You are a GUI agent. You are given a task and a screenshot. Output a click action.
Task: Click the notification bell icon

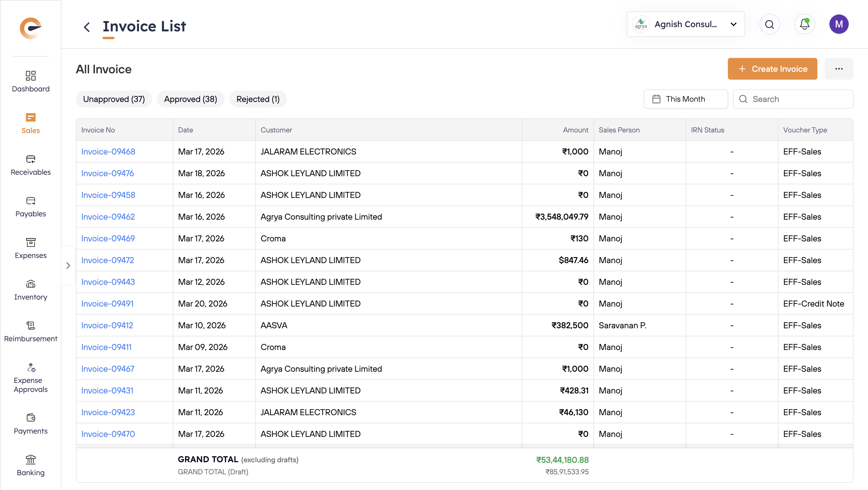804,24
